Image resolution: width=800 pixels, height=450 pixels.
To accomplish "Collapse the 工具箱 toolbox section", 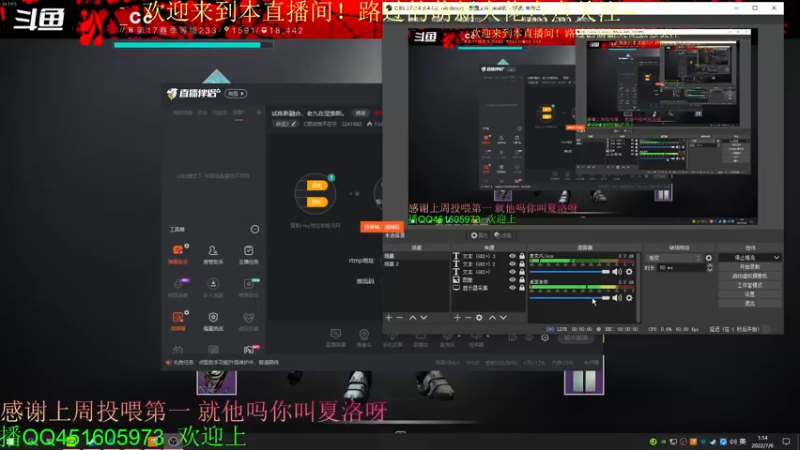I will click(255, 230).
